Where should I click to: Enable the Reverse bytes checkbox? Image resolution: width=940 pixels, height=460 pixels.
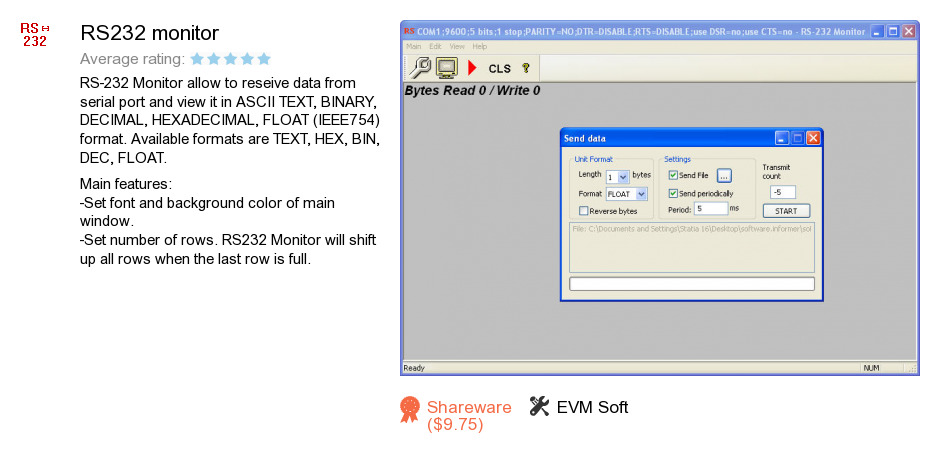pos(583,211)
